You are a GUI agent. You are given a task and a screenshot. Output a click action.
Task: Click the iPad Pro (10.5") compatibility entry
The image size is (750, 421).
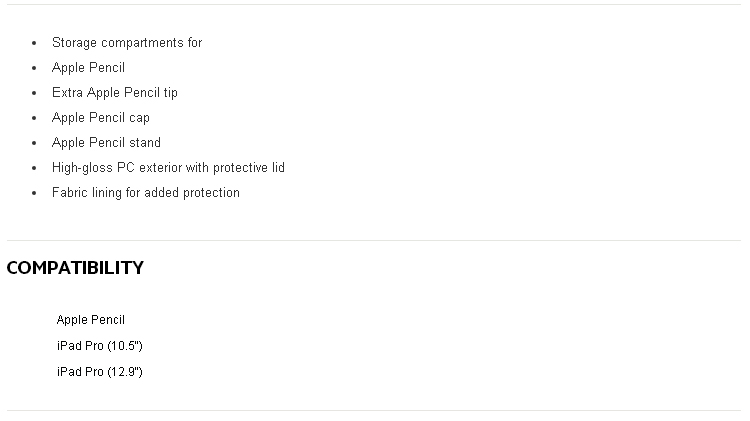click(x=99, y=345)
